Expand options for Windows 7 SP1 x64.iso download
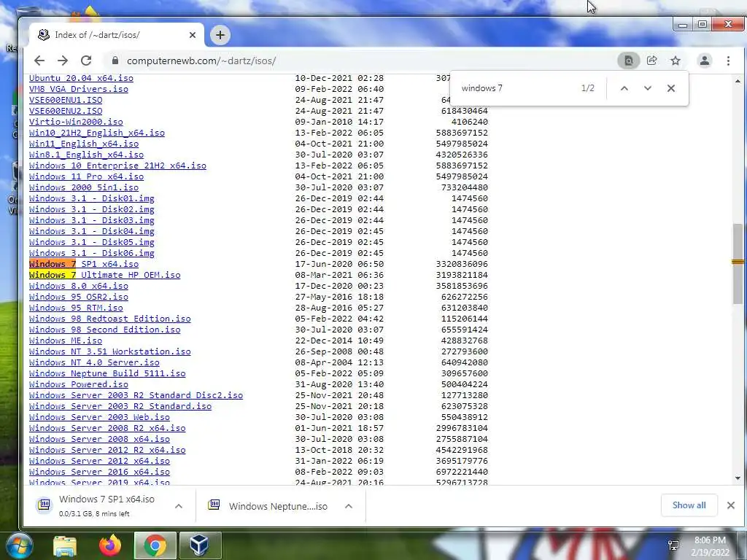747x560 pixels. click(x=179, y=506)
